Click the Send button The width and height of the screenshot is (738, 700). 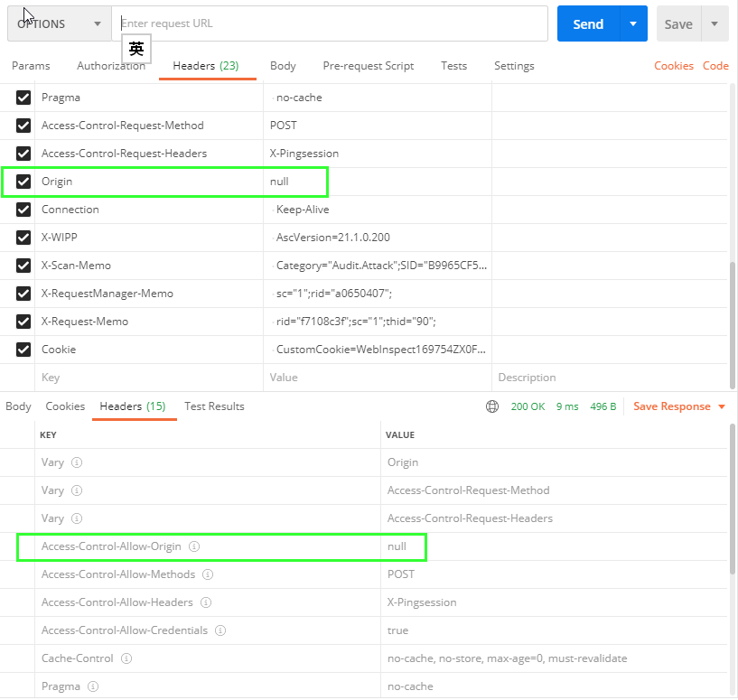pos(587,23)
